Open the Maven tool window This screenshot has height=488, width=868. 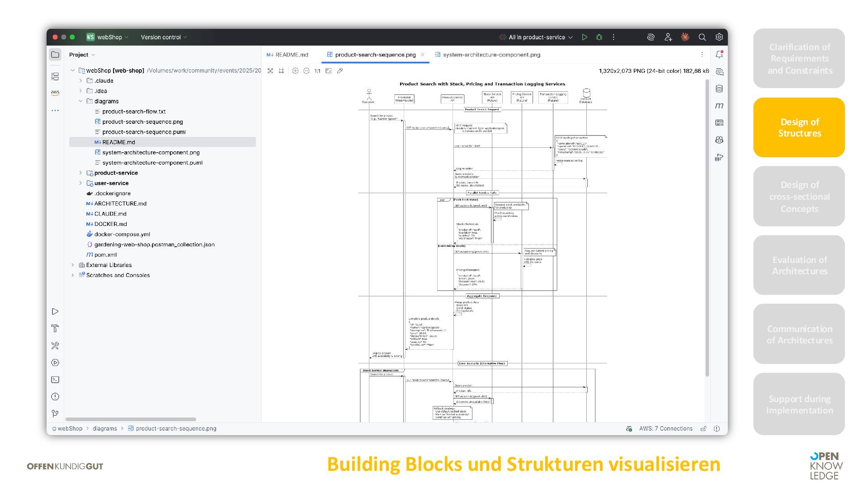coord(719,106)
